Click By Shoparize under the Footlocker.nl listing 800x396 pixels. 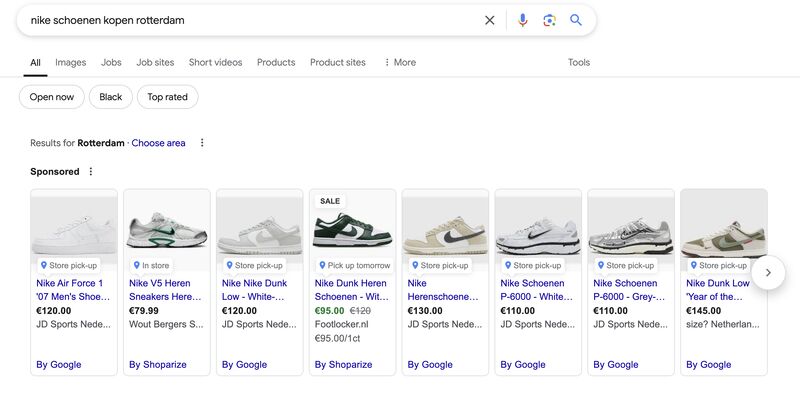click(343, 365)
